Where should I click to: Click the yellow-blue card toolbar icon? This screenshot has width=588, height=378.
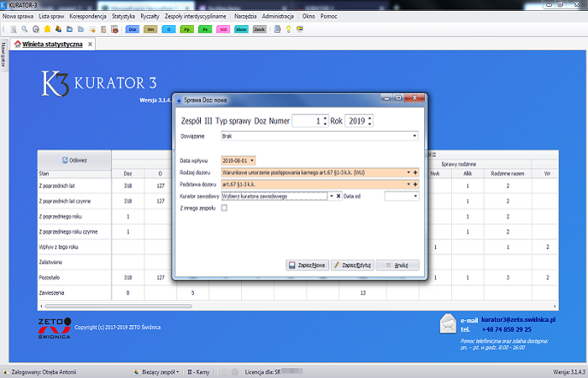tap(300, 29)
